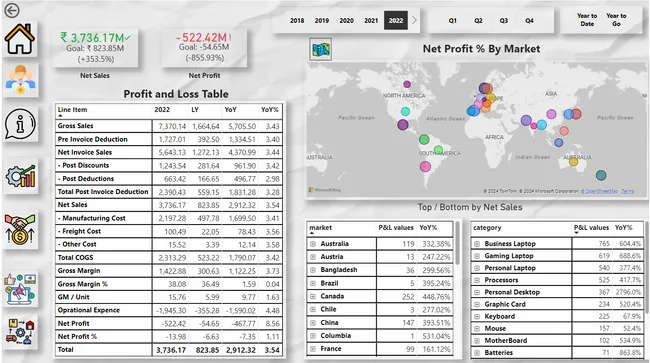
Task: Sort category table by P&L values header
Action: tap(591, 227)
